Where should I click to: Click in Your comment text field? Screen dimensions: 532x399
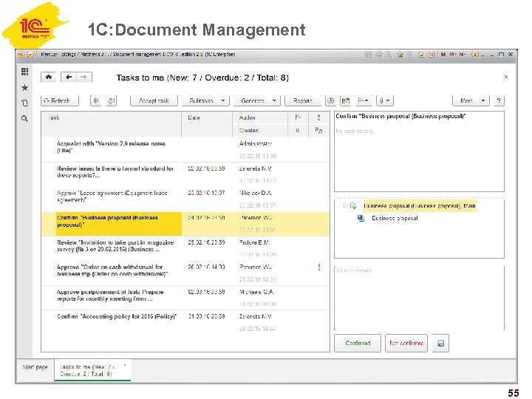tap(419, 298)
